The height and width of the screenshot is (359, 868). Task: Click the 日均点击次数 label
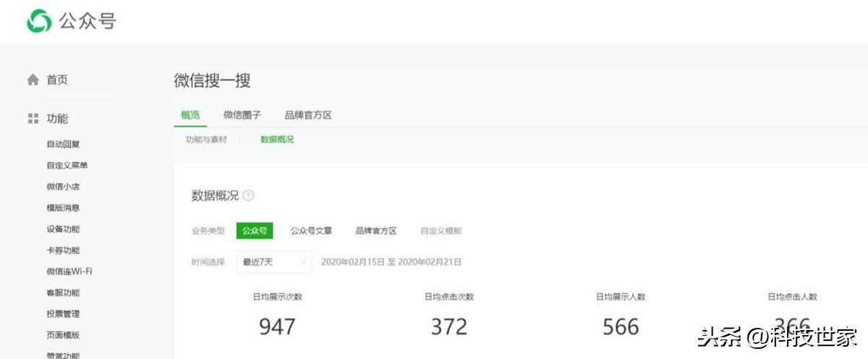pyautogui.click(x=449, y=297)
